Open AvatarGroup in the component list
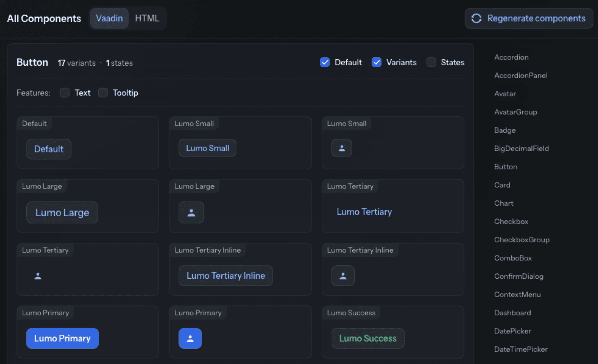Screen dimensions: 598x364 point(516,112)
